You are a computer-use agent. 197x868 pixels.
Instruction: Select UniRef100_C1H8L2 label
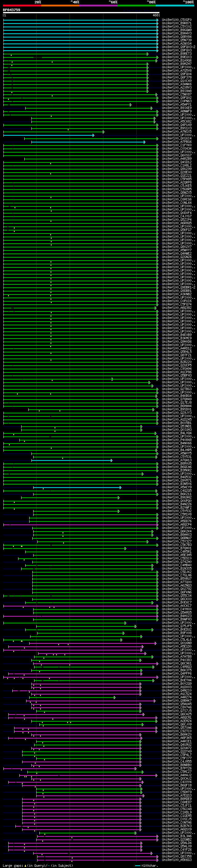(x=177, y=165)
